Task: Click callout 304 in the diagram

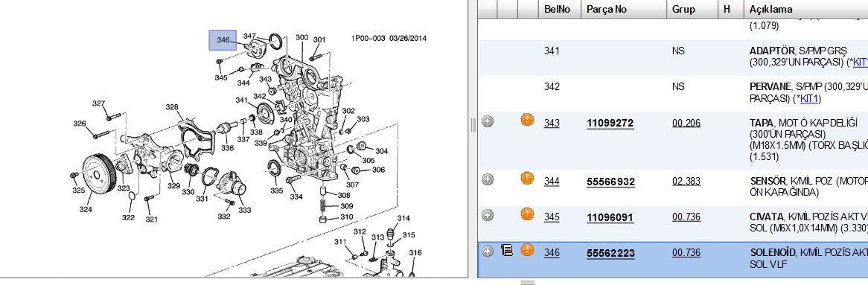Action: pos(382,151)
